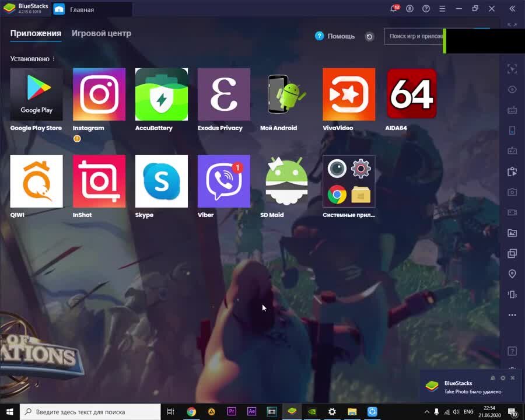Collapse the right sidebar with double chevron

[x=512, y=9]
